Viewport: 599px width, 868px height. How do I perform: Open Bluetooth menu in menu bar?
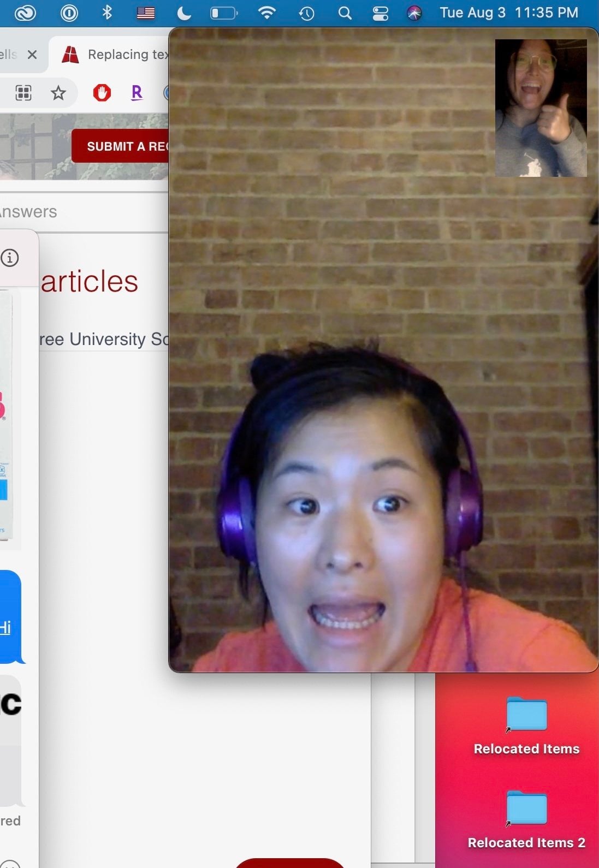tap(107, 13)
